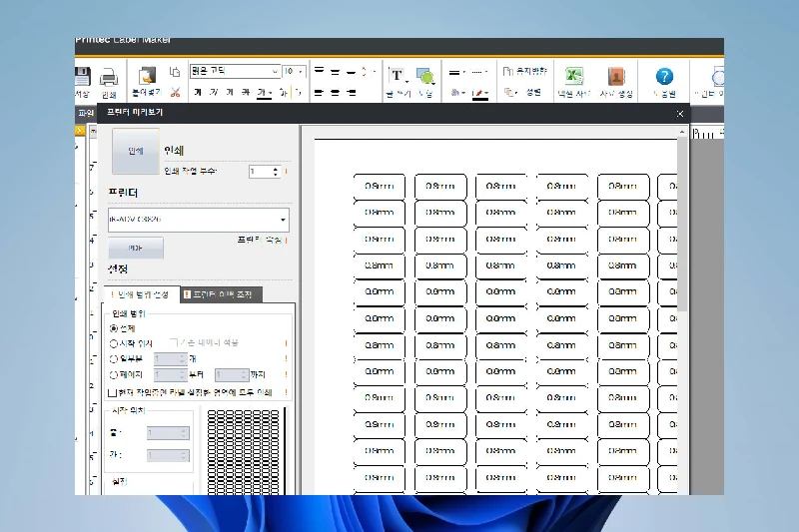Open the Excel import icon
Viewport: 799px width, 532px height.
(x=574, y=77)
